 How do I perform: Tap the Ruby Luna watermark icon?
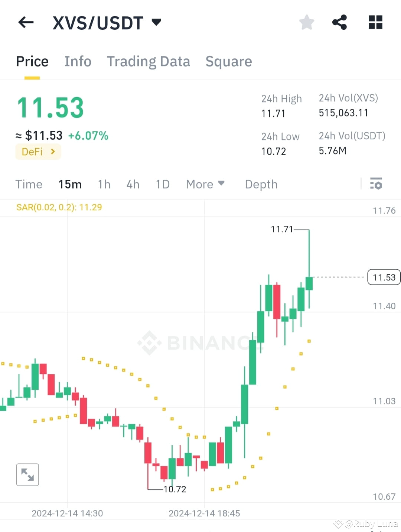pyautogui.click(x=338, y=524)
